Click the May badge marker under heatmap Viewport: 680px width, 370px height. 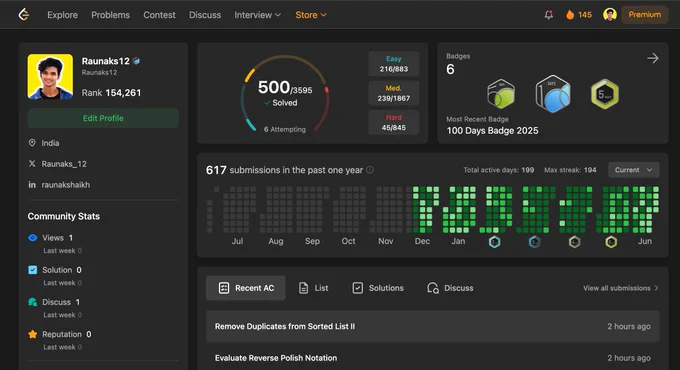611,242
